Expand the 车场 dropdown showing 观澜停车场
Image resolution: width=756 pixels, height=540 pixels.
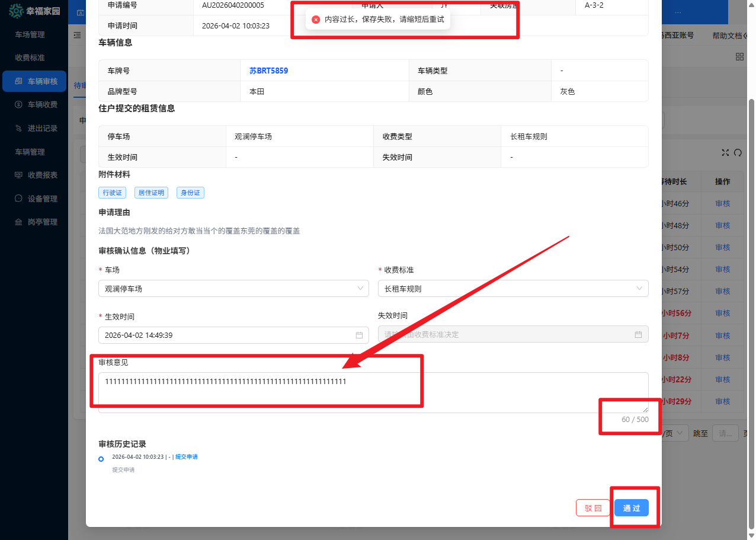click(233, 289)
